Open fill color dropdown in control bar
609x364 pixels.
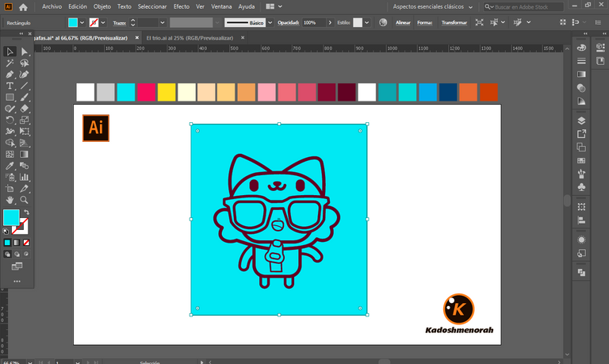pos(82,22)
